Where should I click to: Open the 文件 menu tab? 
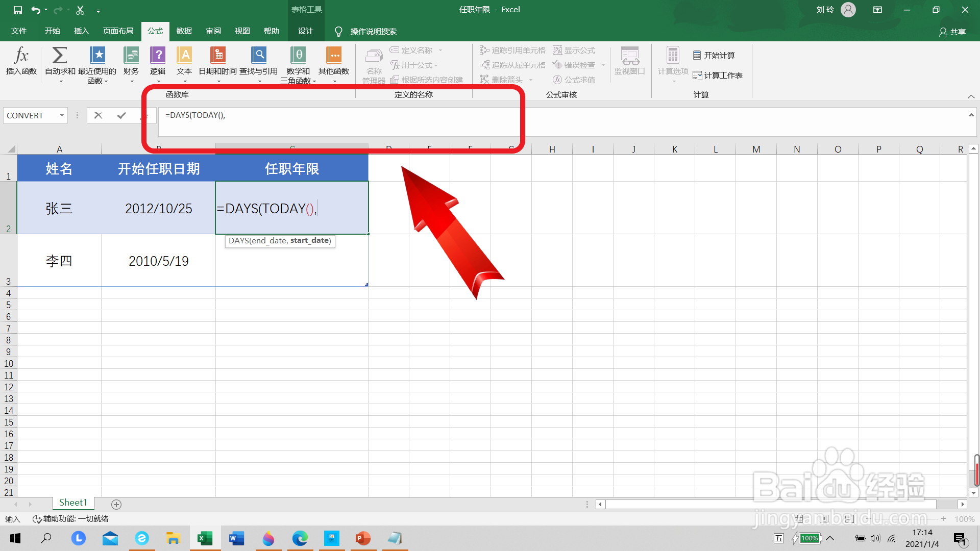click(19, 31)
